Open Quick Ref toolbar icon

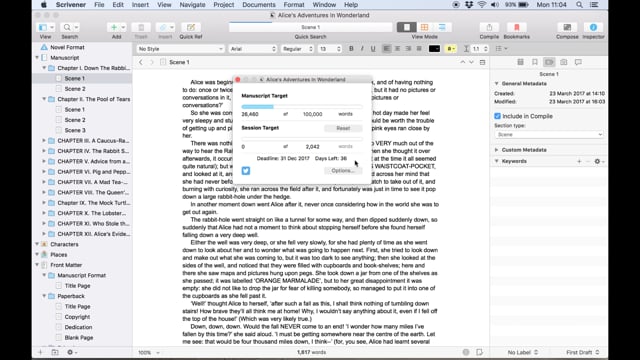tap(191, 27)
